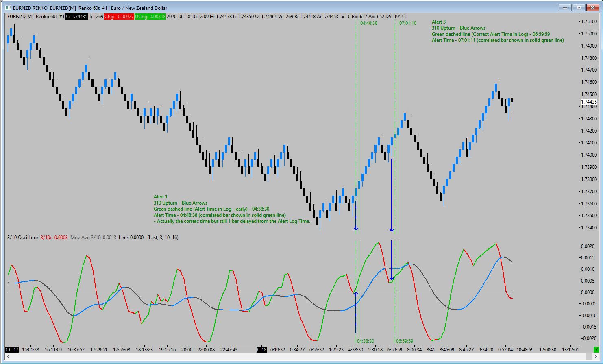Click the '06:59:59' label at the dashed line base
The image size is (603, 364).
(405, 341)
